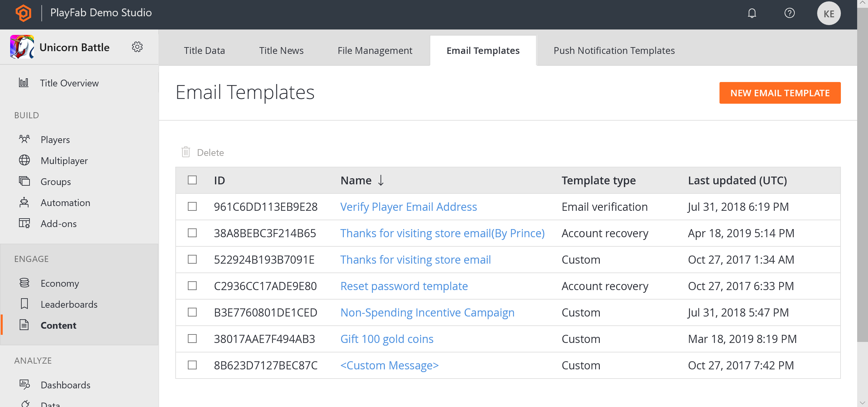Viewport: 868px width, 407px height.
Task: Open Leaderboards section
Action: coord(68,304)
